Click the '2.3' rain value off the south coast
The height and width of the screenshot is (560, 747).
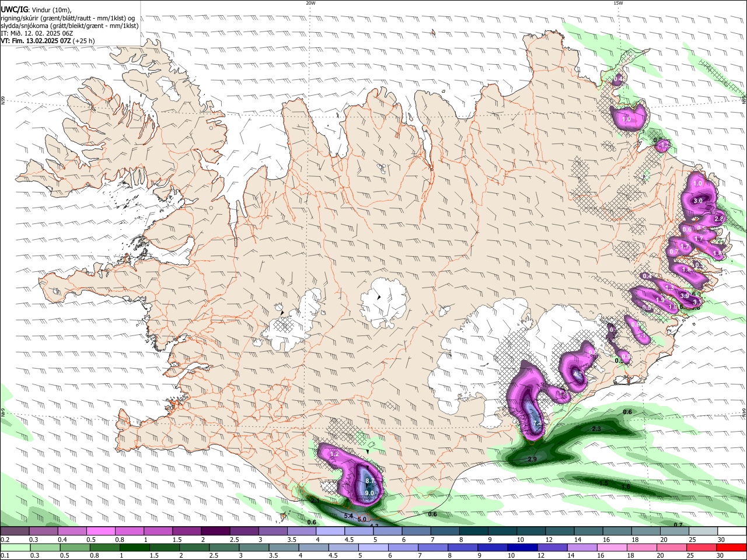coord(596,429)
